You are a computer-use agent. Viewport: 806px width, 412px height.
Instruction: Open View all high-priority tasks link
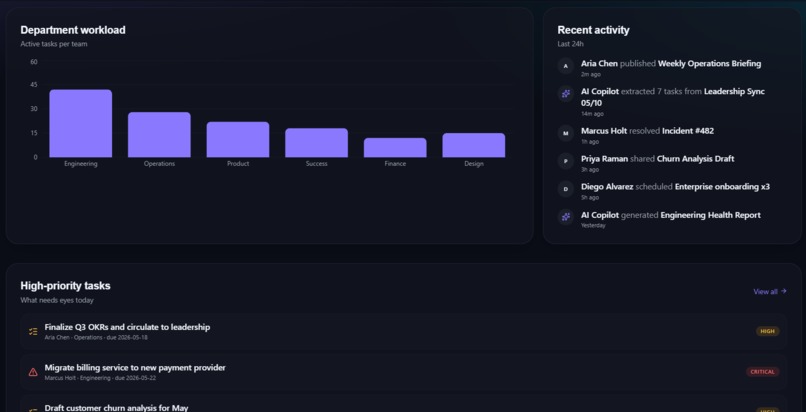770,291
